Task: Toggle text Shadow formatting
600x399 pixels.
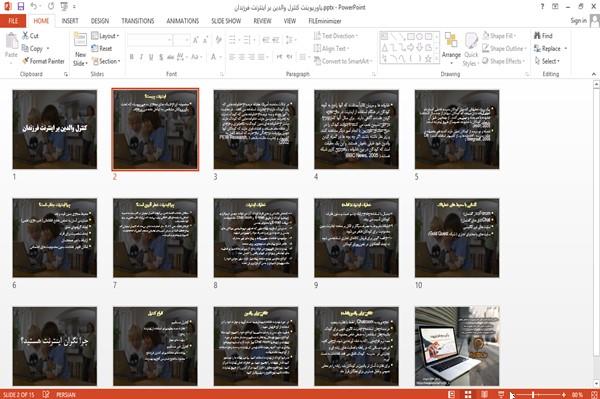Action: 161,57
